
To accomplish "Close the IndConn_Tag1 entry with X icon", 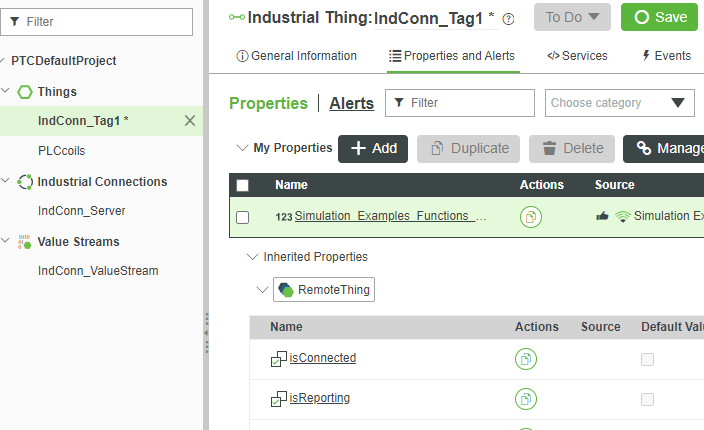I will click(190, 121).
